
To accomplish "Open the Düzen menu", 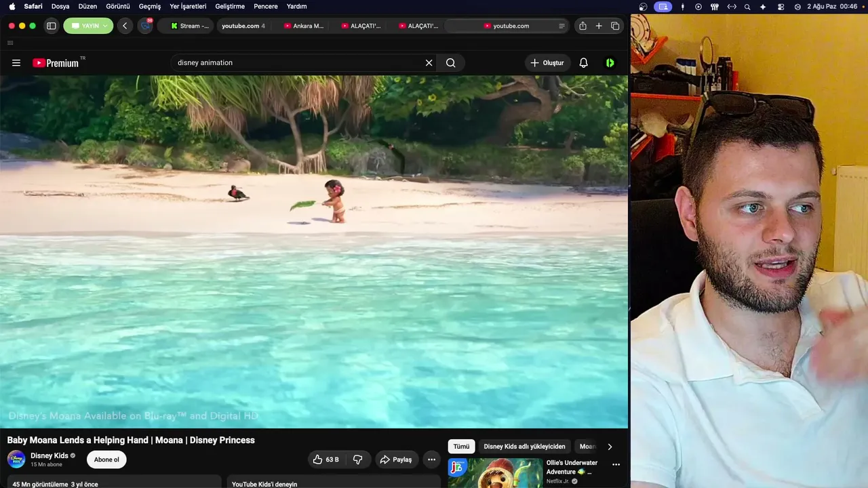I will (87, 6).
